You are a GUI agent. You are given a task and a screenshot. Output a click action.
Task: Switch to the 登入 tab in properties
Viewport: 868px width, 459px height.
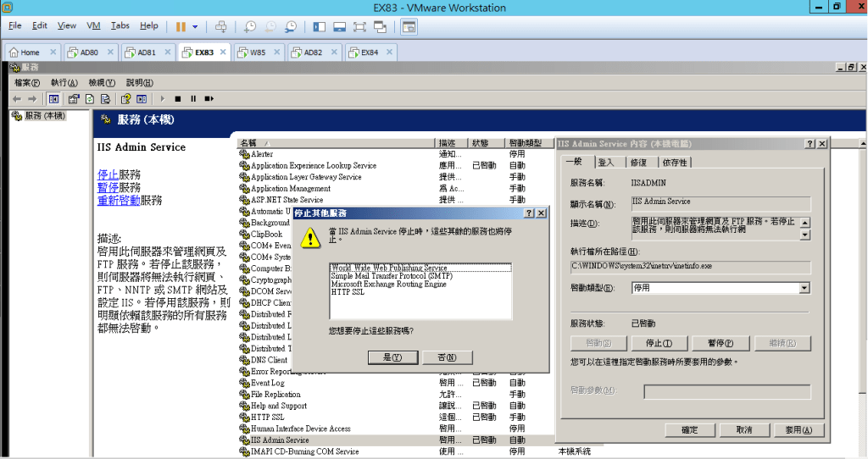[606, 162]
